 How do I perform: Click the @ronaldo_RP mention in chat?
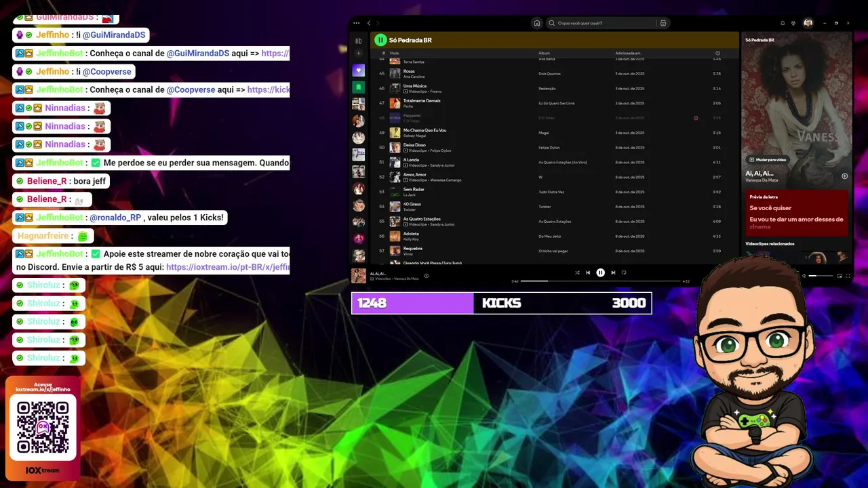coord(115,218)
